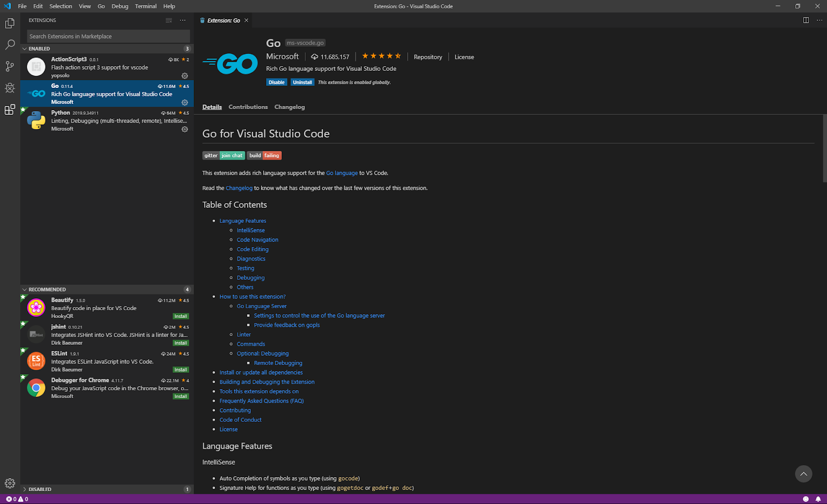Open the Source Control view
The height and width of the screenshot is (504, 827).
pos(10,66)
